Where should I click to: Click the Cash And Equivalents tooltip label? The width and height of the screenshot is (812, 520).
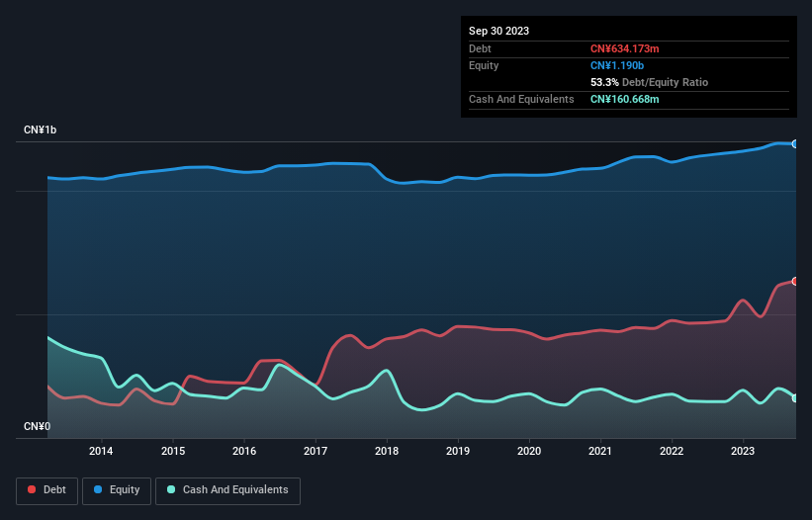(521, 99)
